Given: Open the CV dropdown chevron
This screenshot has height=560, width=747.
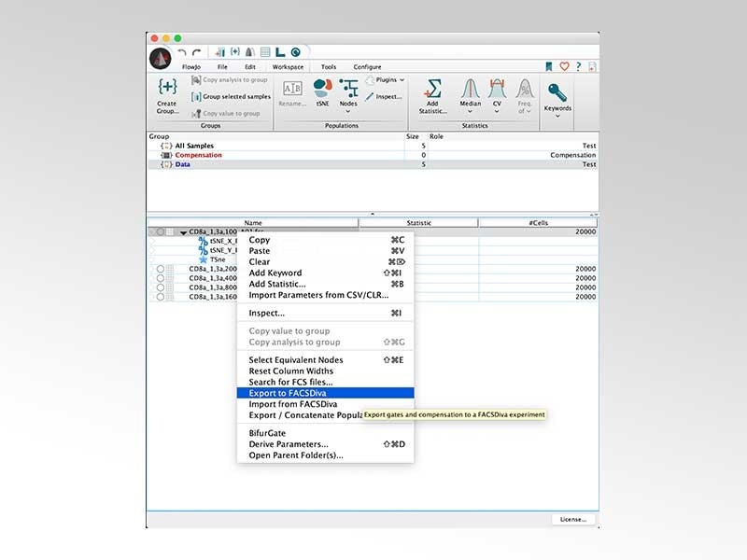Looking at the screenshot, I should [x=497, y=111].
